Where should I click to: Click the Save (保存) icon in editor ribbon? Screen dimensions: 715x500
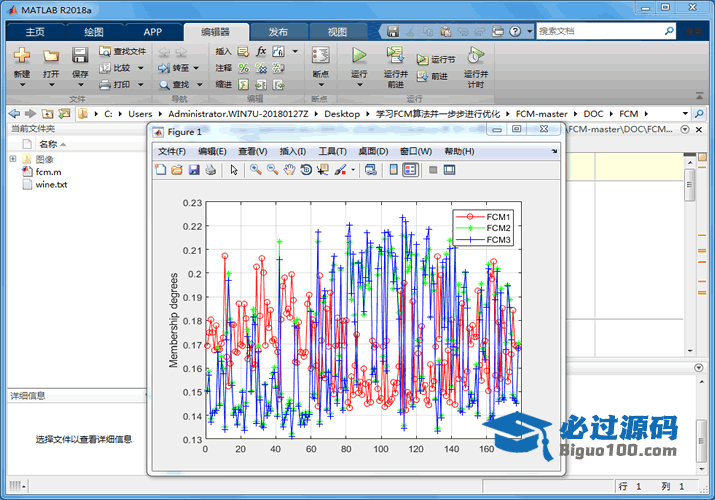(80, 56)
